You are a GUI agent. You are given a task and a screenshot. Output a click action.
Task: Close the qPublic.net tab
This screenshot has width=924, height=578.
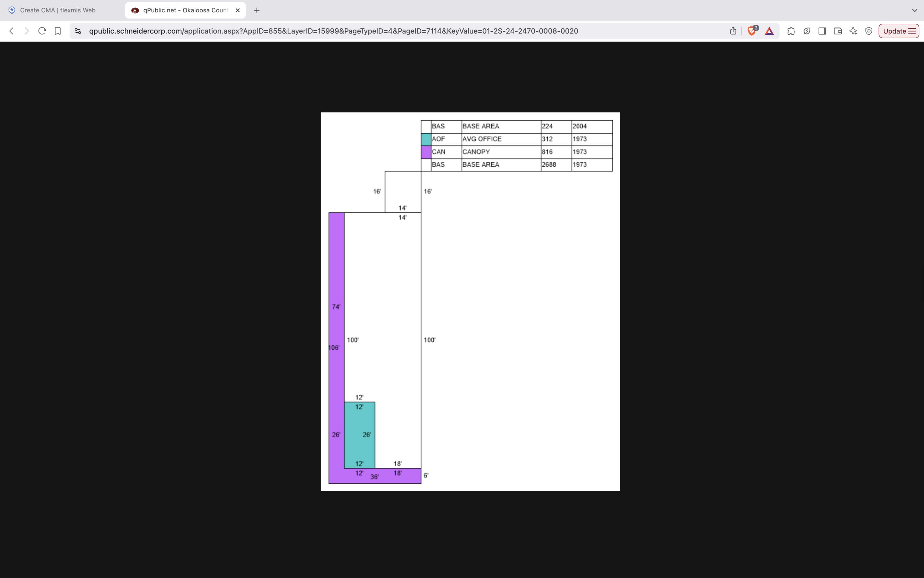pyautogui.click(x=237, y=10)
